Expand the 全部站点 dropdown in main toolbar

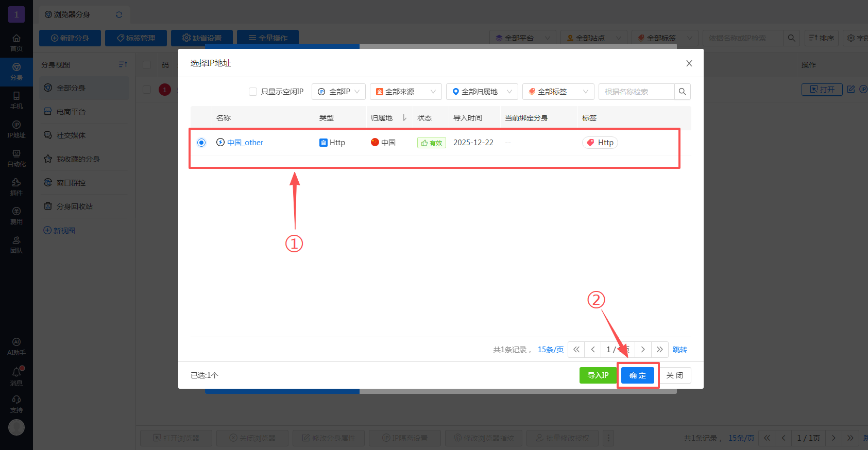click(594, 38)
